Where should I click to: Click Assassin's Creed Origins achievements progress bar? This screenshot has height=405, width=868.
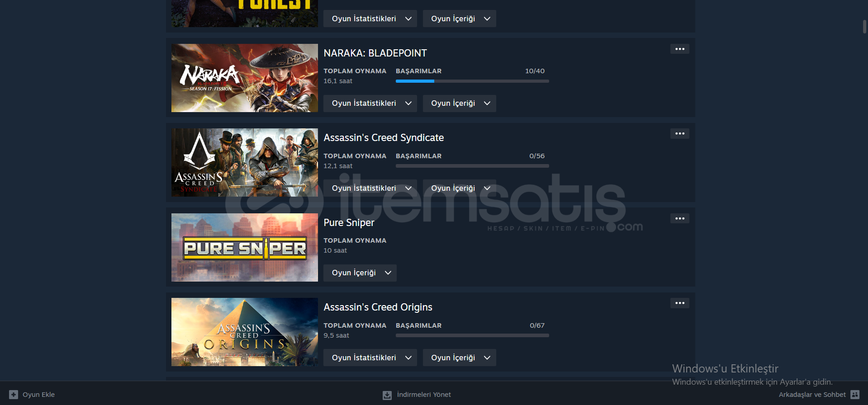472,335
